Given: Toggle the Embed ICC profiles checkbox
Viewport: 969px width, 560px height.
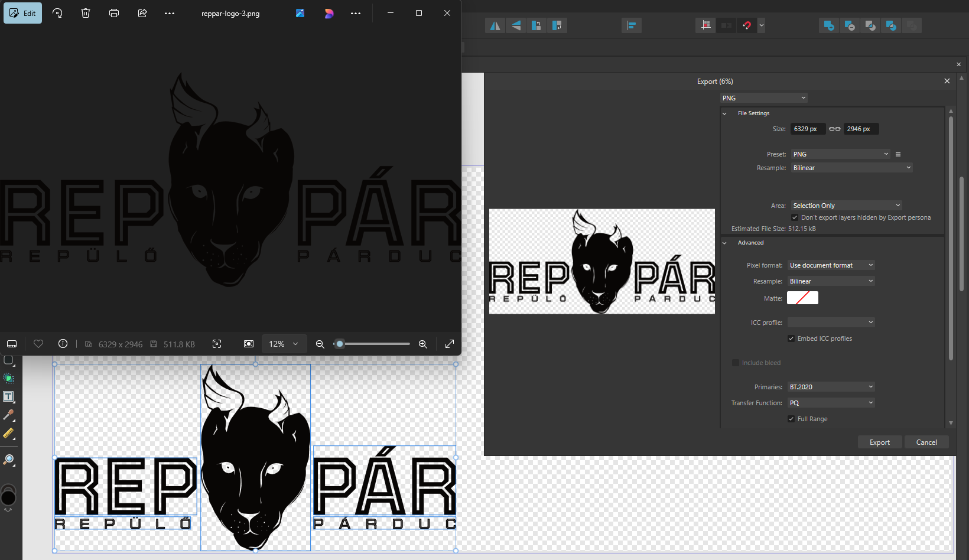Looking at the screenshot, I should pos(791,338).
